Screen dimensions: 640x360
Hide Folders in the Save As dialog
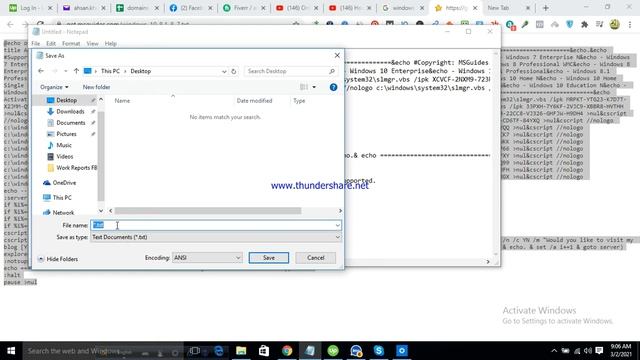click(x=58, y=259)
